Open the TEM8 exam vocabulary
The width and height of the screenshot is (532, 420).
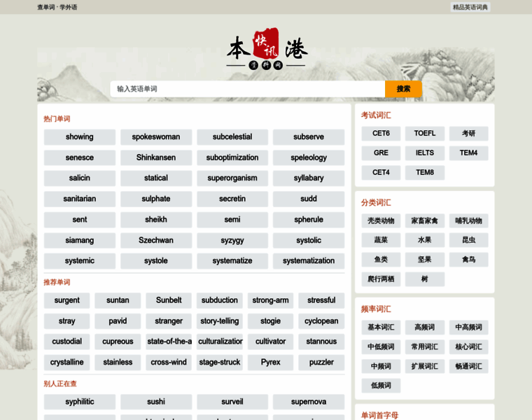425,173
